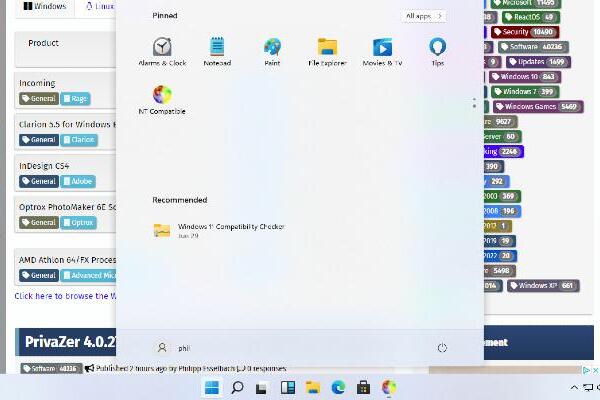
Task: Select the Windows tab on the webpage
Action: [x=45, y=6]
